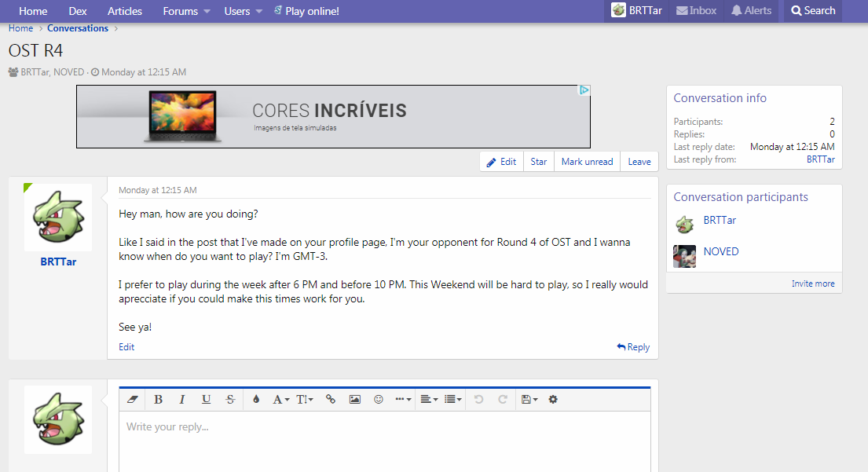Expand the Users dropdown arrow

258,11
